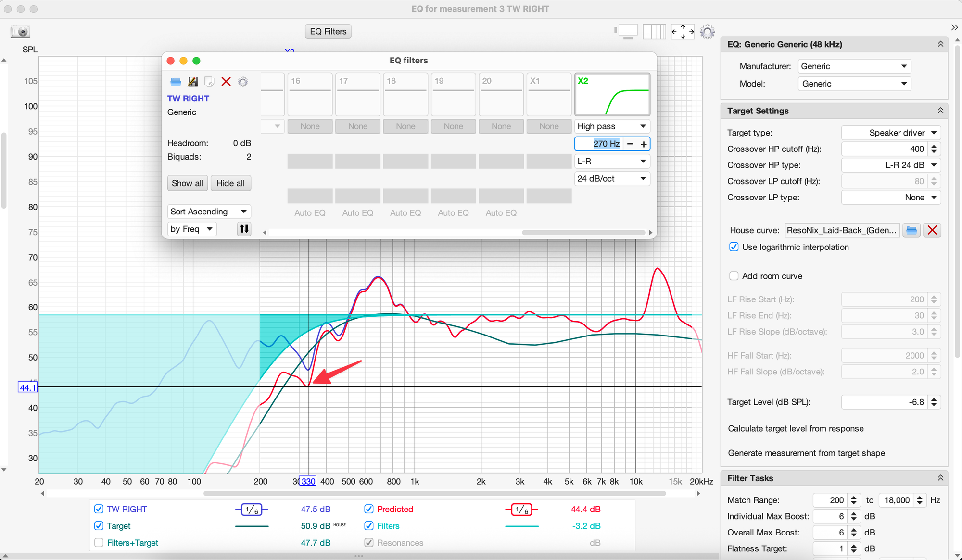Image resolution: width=962 pixels, height=560 pixels.
Task: Delete filters with the red X icon
Action: (226, 82)
